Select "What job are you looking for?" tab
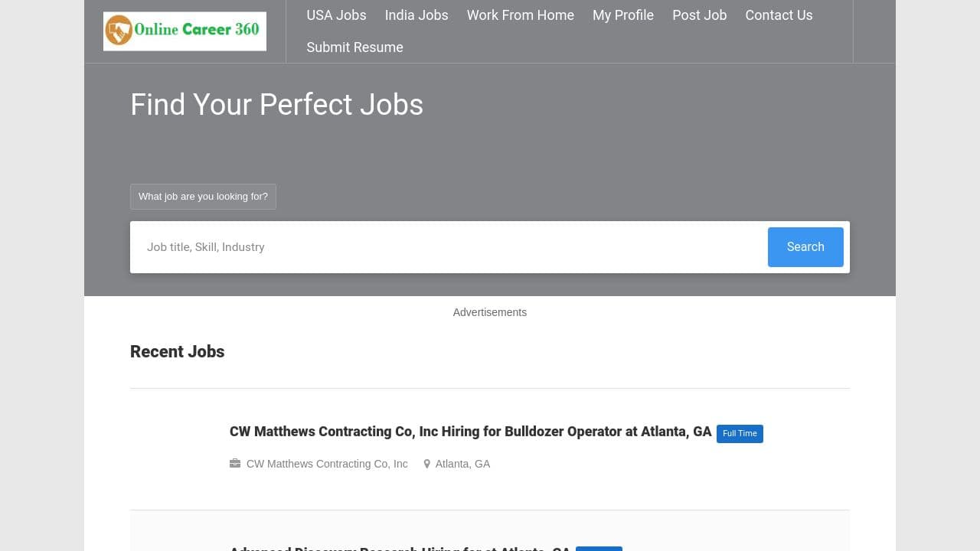Screen dimensions: 980x551 pyautogui.click(x=203, y=197)
